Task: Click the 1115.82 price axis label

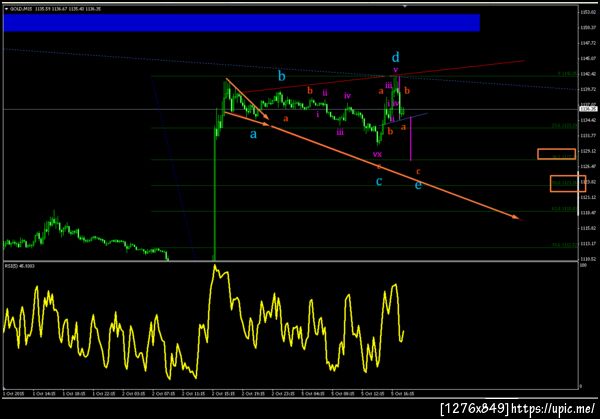Action: click(x=588, y=228)
